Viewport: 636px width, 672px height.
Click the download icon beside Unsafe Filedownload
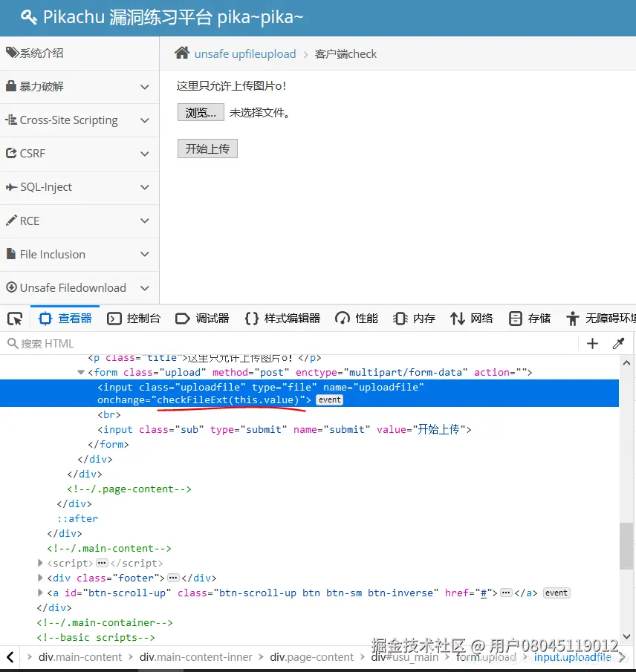(x=12, y=287)
